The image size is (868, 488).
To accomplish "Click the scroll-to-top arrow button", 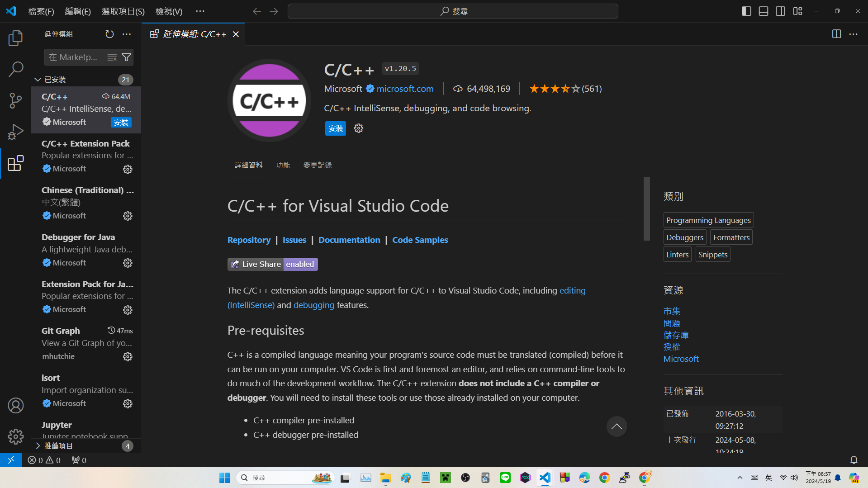I will (x=617, y=426).
